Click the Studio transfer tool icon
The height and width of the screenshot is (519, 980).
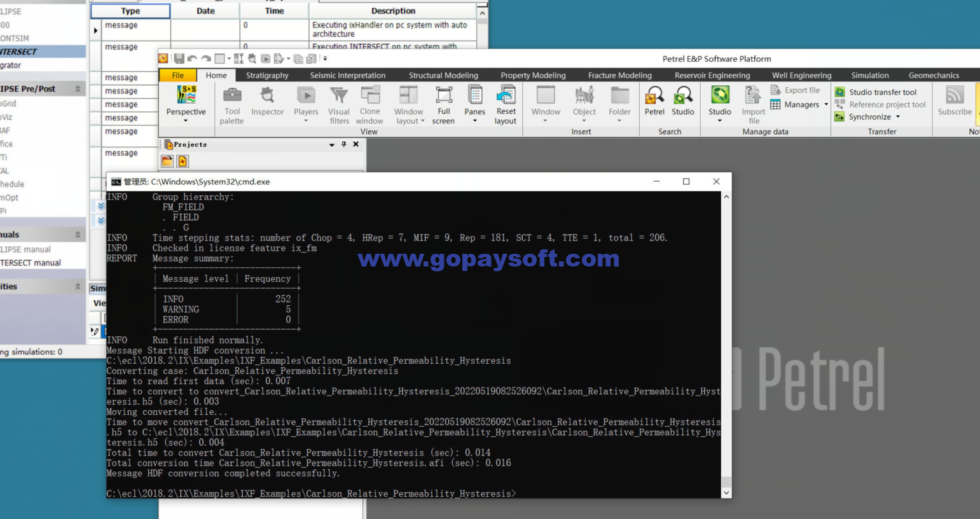point(840,92)
